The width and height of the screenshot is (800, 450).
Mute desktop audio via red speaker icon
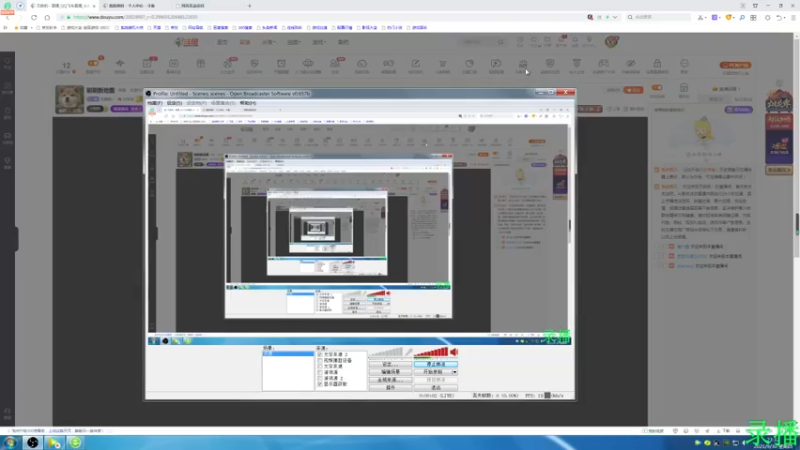[x=454, y=352]
